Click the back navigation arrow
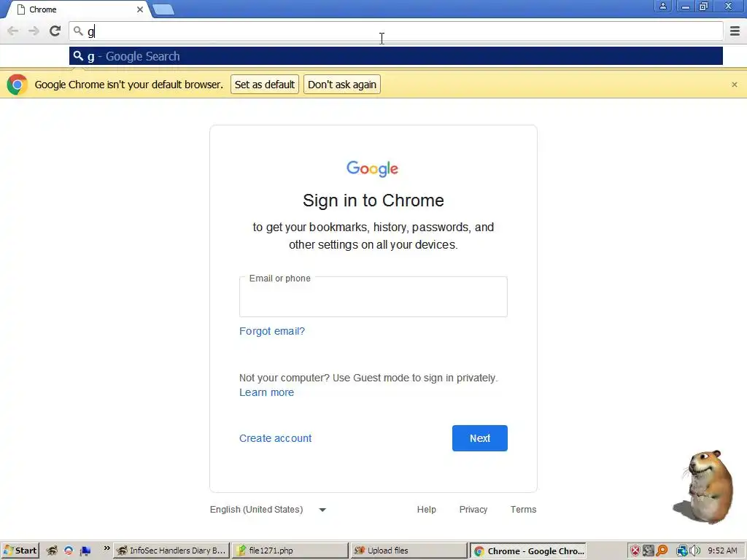The image size is (747, 560). [x=13, y=31]
